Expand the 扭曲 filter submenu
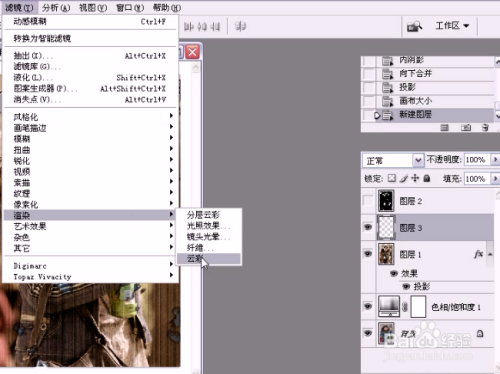500x374 pixels. point(90,150)
